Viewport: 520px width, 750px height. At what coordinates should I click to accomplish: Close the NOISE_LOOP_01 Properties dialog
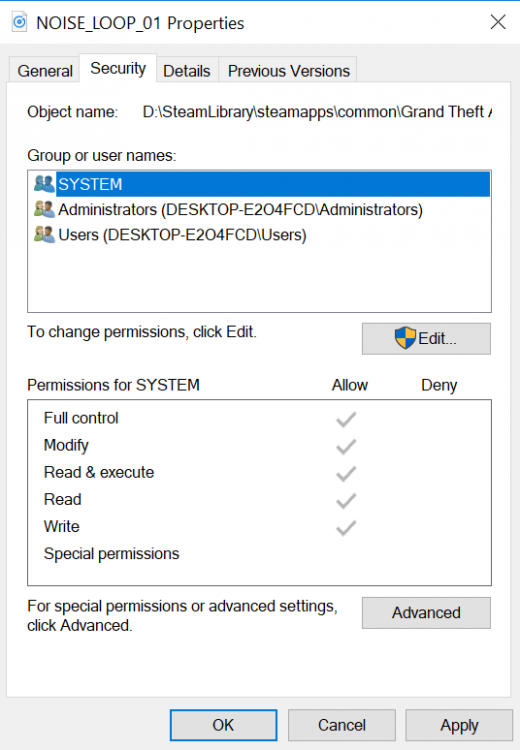click(x=498, y=22)
